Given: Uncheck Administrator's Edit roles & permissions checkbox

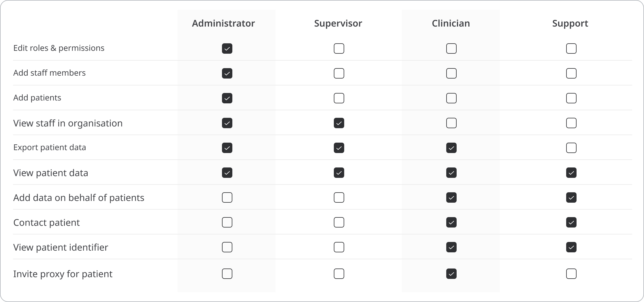Looking at the screenshot, I should 227,49.
